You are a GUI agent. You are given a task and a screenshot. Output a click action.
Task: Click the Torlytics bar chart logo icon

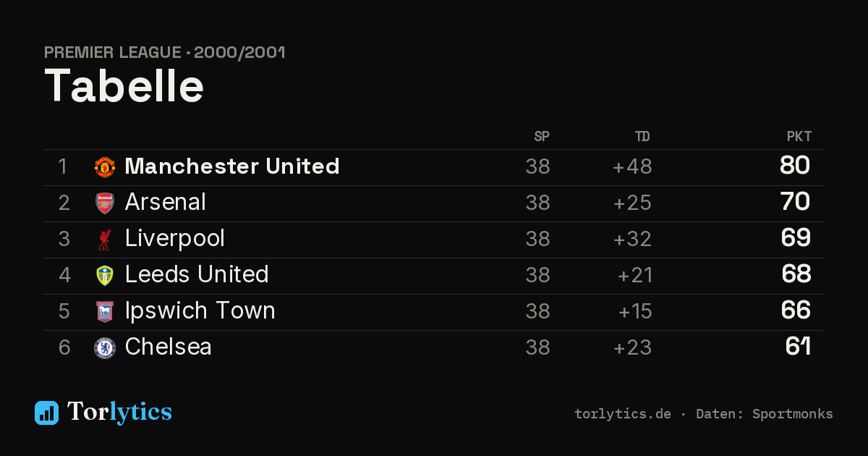tap(46, 413)
